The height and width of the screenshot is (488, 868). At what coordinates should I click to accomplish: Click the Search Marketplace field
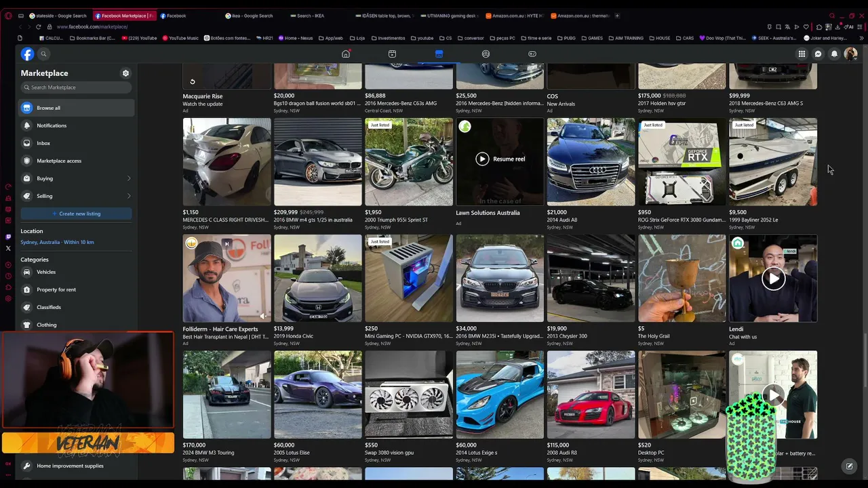click(76, 87)
